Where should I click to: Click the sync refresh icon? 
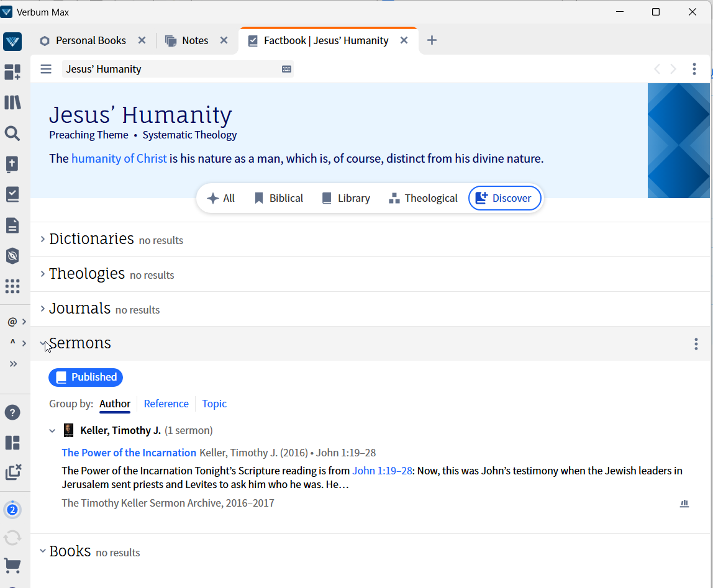pos(12,538)
